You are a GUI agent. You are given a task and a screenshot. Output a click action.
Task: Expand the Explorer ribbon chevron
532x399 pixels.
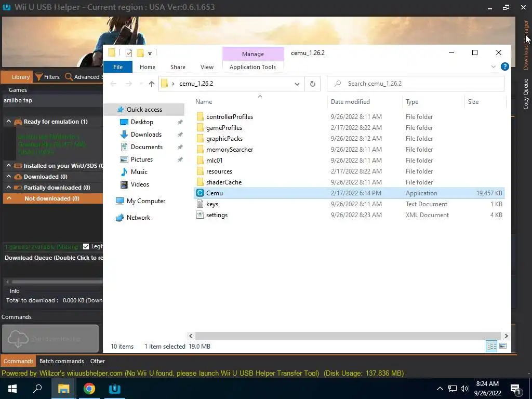pos(494,66)
